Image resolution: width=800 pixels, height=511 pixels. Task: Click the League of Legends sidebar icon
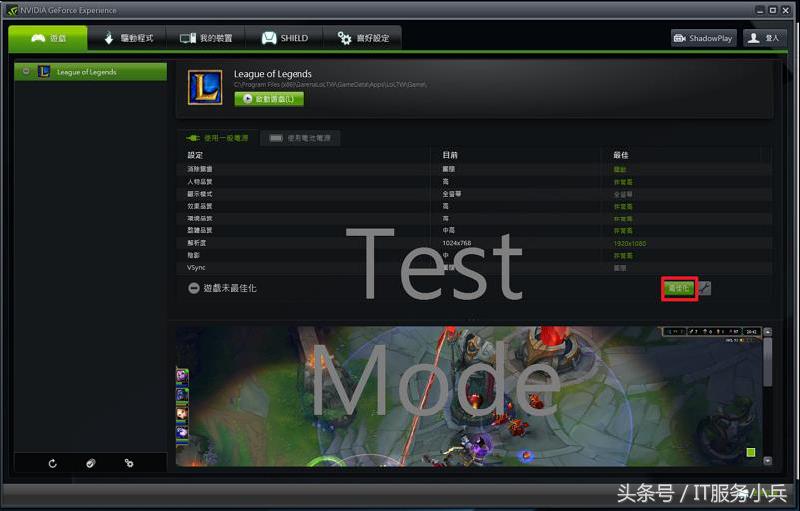click(x=44, y=71)
